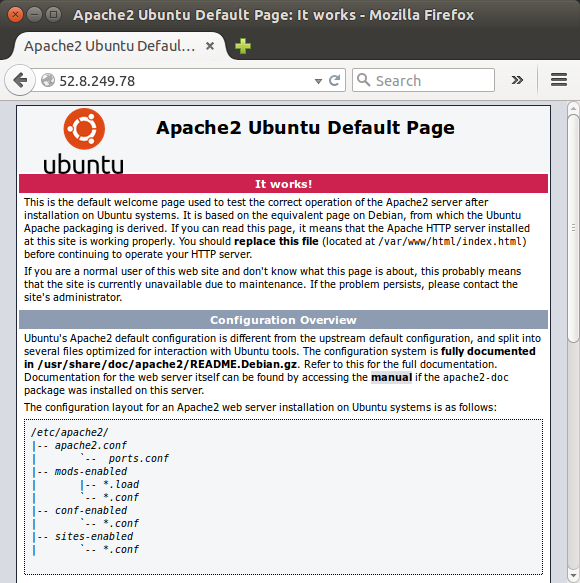
Task: Click the red It works! banner
Action: (x=283, y=184)
